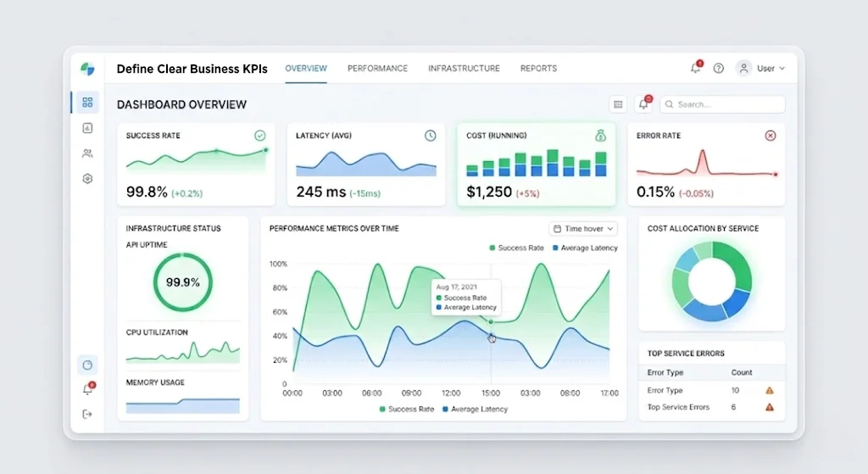
Task: Open alert bell next to search box
Action: [x=644, y=103]
